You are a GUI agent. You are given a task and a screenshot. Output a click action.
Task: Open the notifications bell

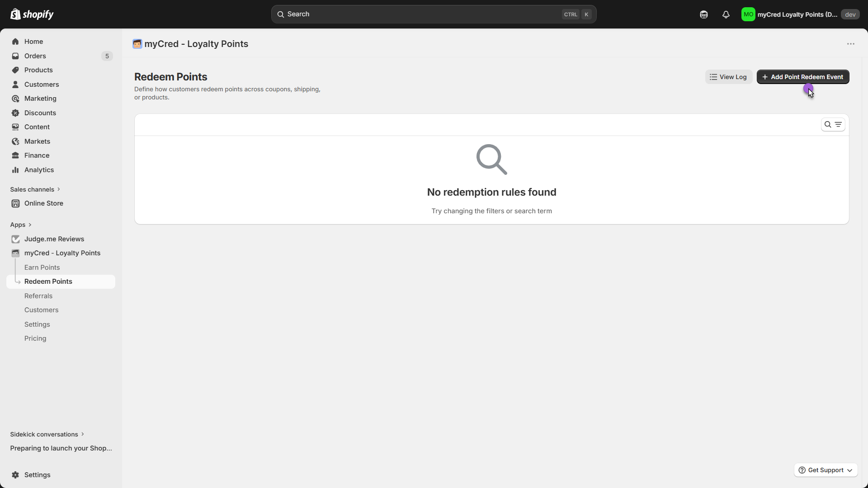(726, 14)
